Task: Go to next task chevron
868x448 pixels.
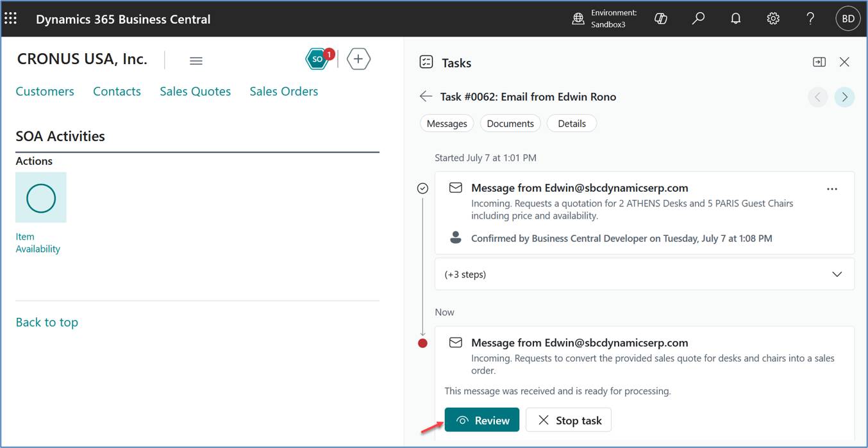Action: pos(844,97)
